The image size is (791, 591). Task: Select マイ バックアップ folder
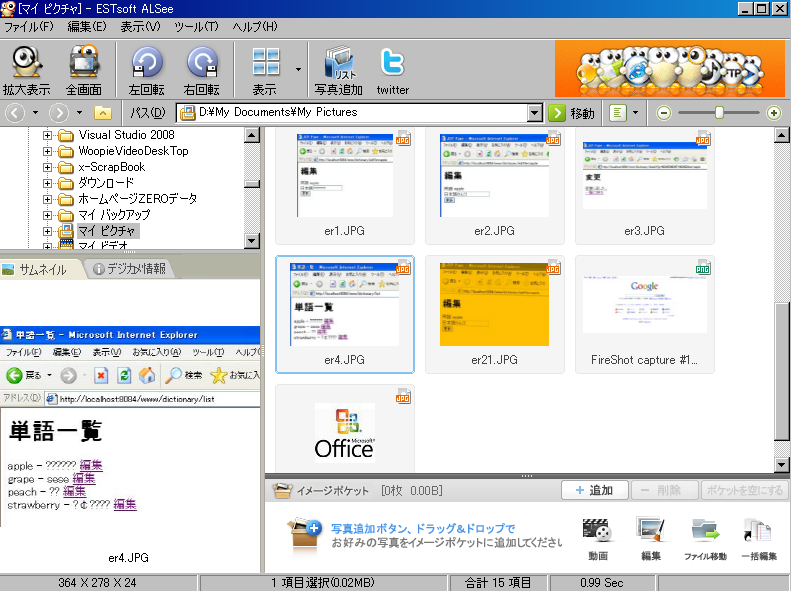114,215
